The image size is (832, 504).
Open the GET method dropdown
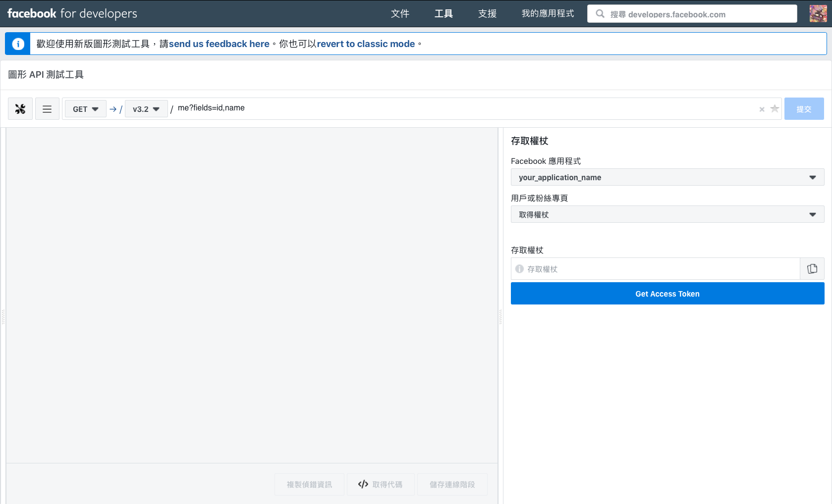[86, 109]
